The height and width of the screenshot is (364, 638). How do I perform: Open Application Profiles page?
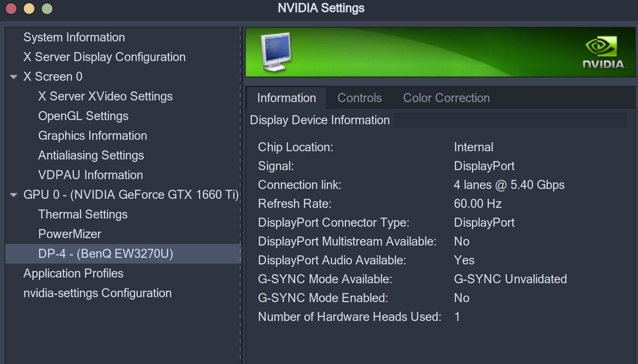73,273
